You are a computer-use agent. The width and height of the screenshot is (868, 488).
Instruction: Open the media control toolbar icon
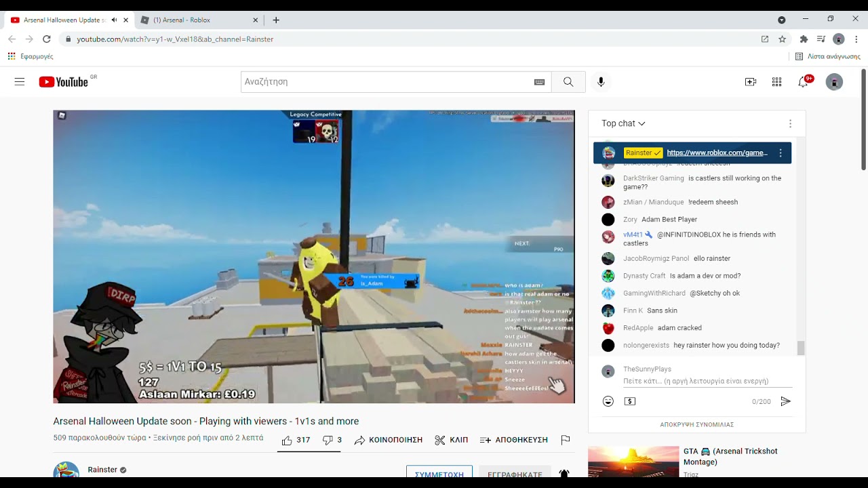point(821,39)
